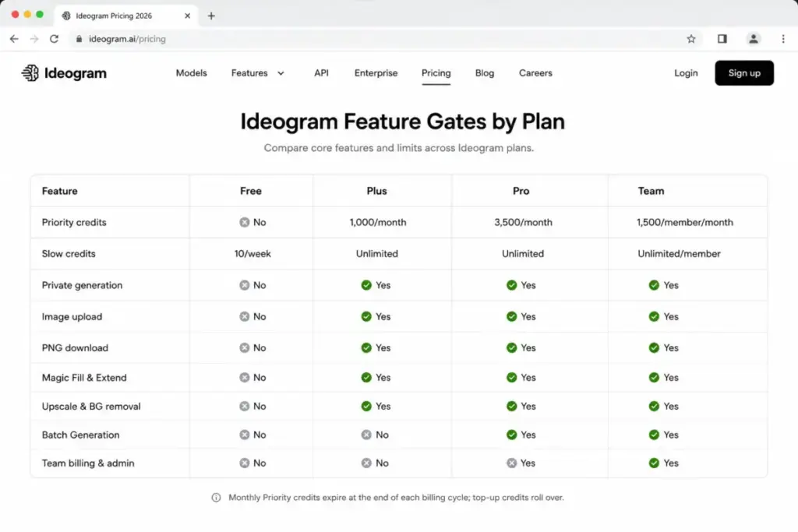The height and width of the screenshot is (532, 798).
Task: Open the Blog nav item
Action: pyautogui.click(x=485, y=72)
